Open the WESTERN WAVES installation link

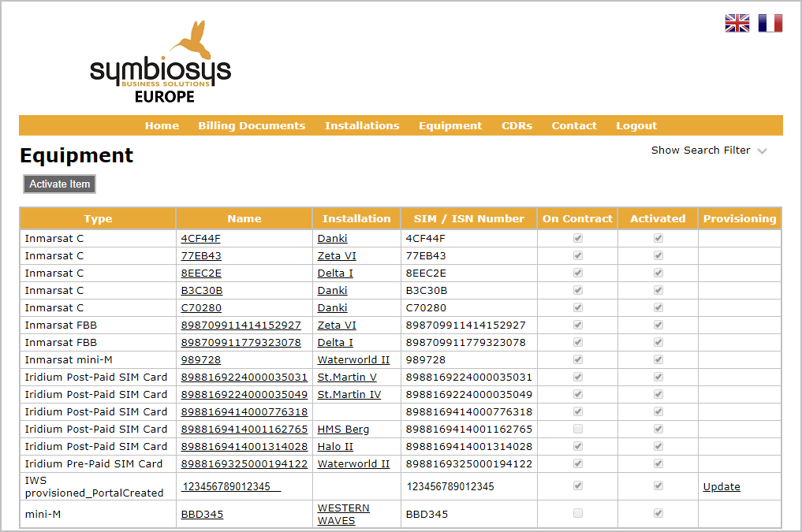(343, 514)
